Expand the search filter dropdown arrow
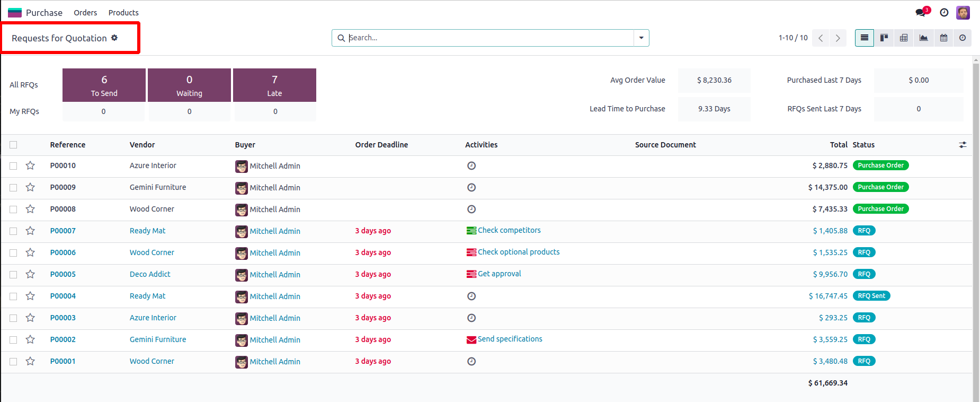 (641, 38)
